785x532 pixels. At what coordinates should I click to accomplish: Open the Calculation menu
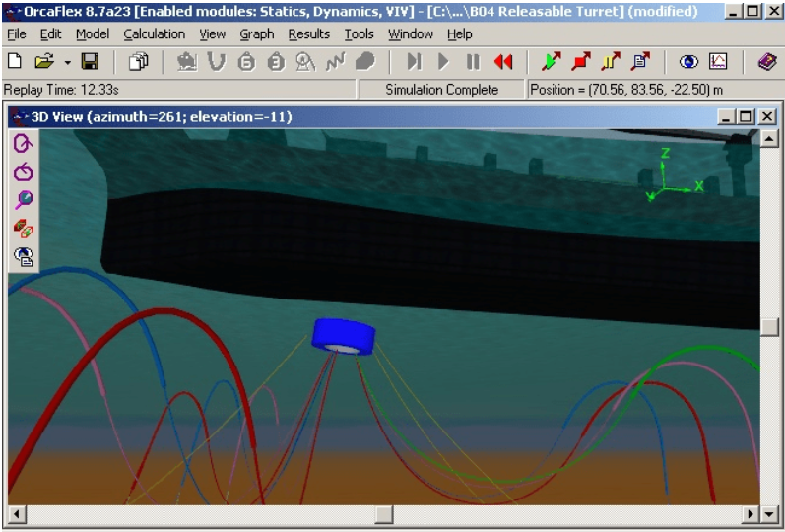(x=156, y=33)
